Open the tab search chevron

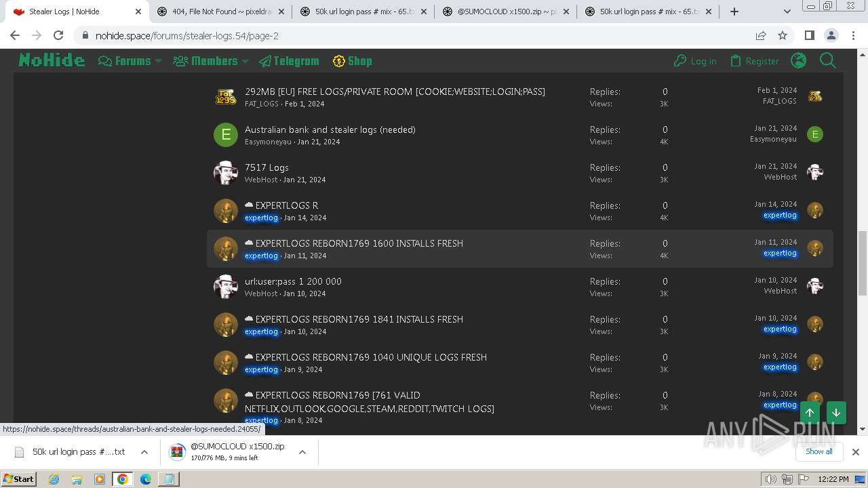tap(787, 12)
